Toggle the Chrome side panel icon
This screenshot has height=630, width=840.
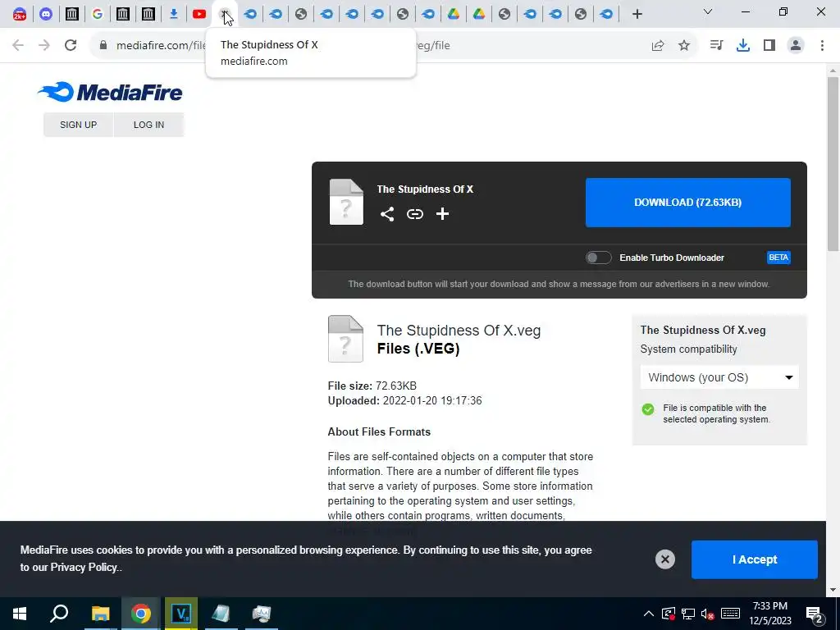click(769, 46)
